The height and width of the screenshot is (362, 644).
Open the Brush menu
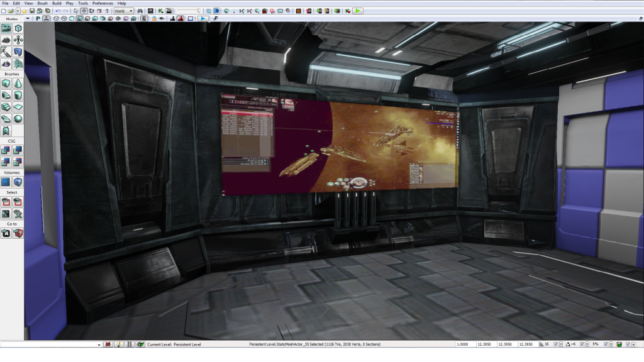click(x=43, y=3)
